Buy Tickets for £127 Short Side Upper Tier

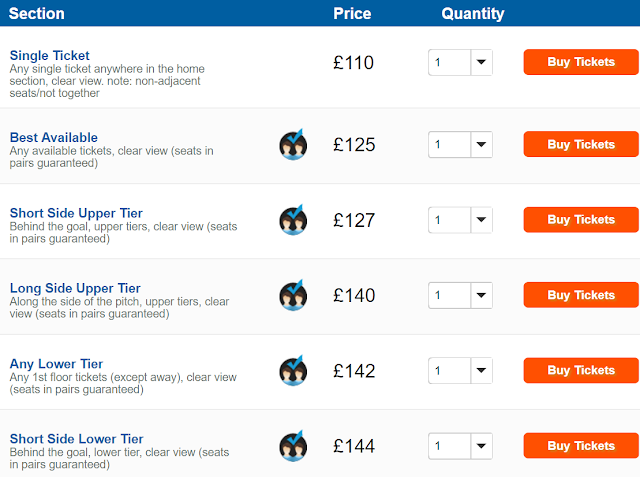[581, 220]
